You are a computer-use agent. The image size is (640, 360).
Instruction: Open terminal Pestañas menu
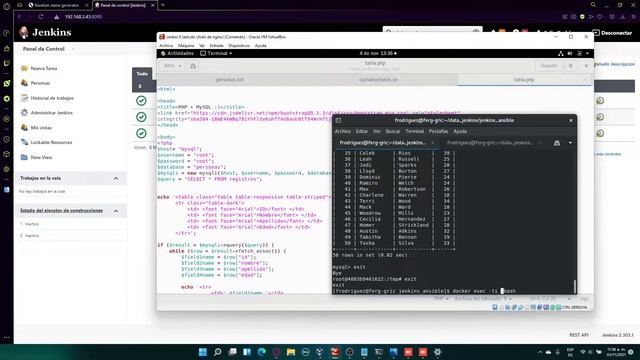438,131
